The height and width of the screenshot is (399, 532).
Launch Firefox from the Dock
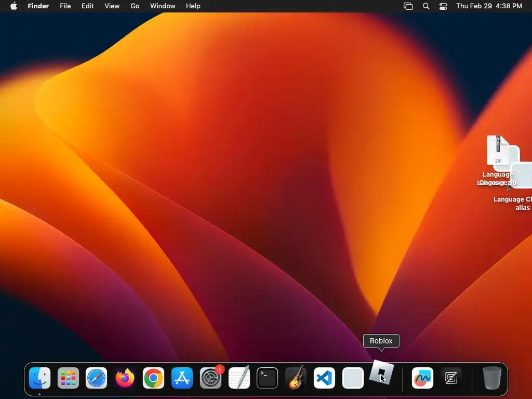(125, 378)
